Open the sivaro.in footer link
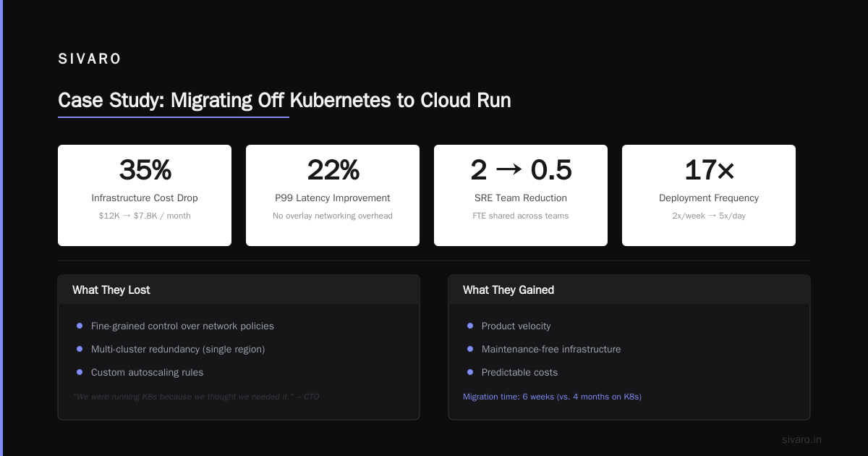 coord(801,439)
